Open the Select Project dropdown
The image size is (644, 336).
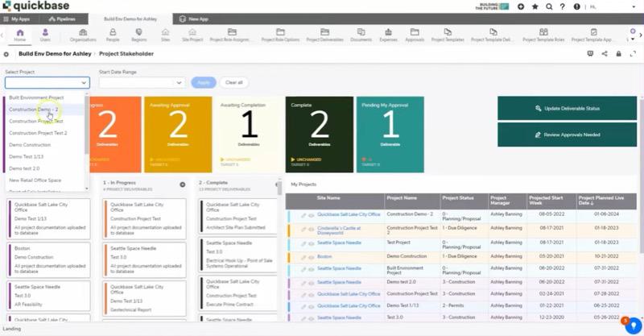tap(47, 83)
